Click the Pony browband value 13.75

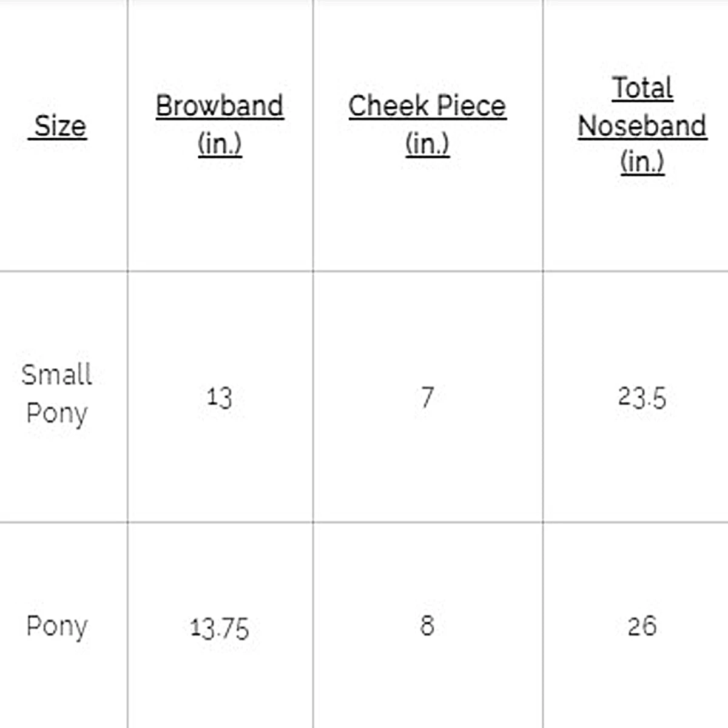click(x=219, y=627)
